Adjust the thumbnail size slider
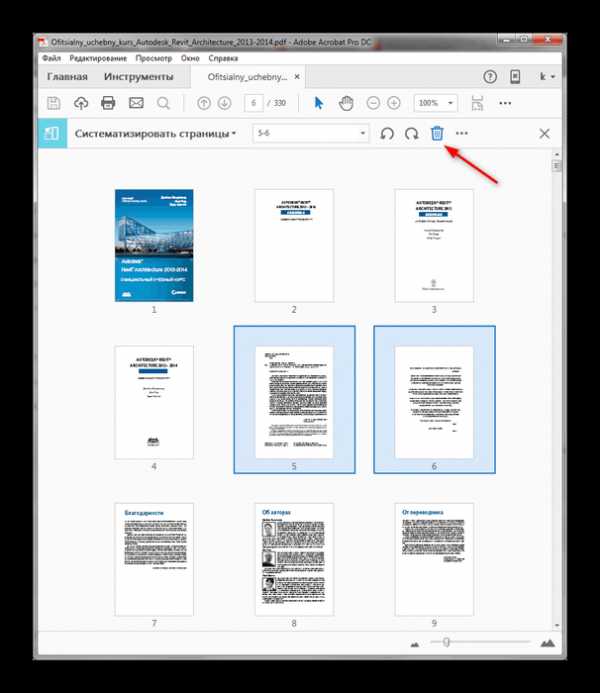600x693 pixels. [447, 642]
